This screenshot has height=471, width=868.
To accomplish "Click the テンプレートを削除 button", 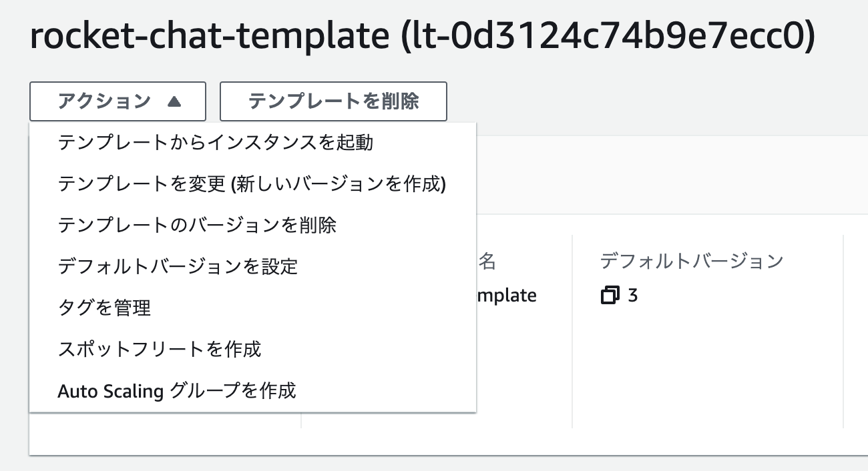I will [333, 101].
